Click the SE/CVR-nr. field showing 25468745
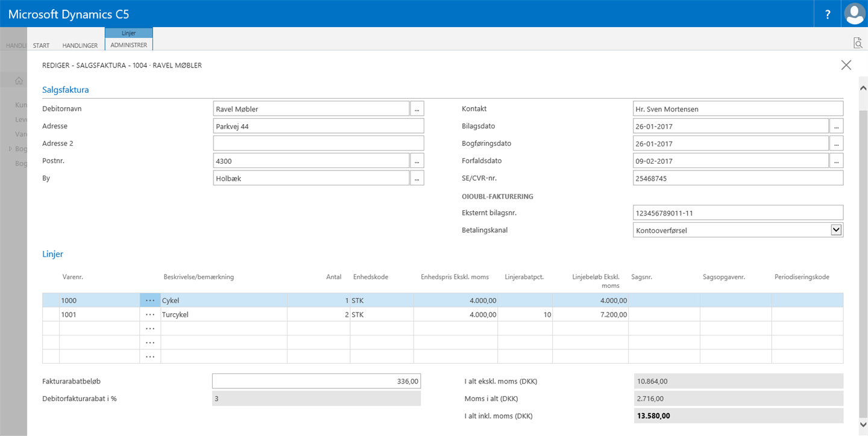Image resolution: width=868 pixels, height=436 pixels. 738,178
